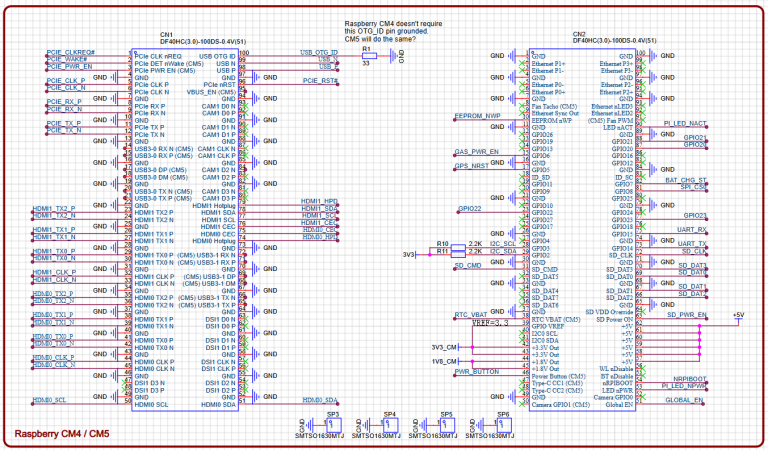Click the PCIE_TX_P net label

pyautogui.click(x=64, y=123)
